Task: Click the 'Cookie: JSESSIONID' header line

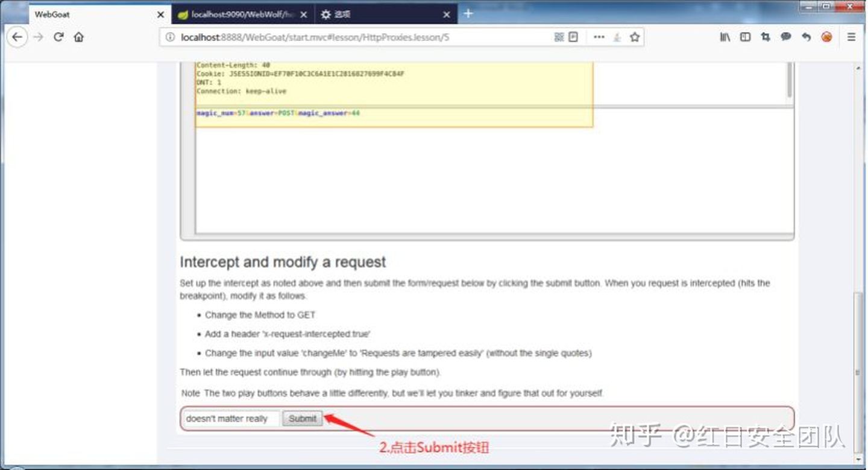Action: (x=300, y=74)
